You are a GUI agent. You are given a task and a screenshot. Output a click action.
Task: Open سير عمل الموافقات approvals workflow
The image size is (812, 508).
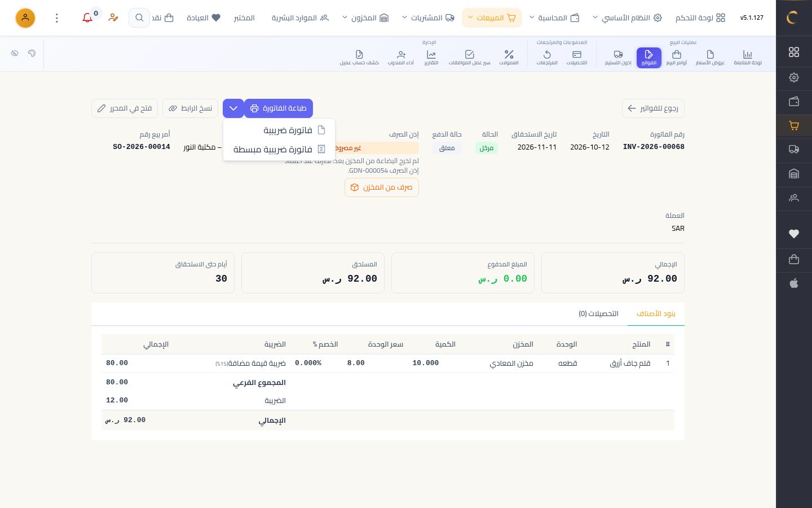(470, 57)
